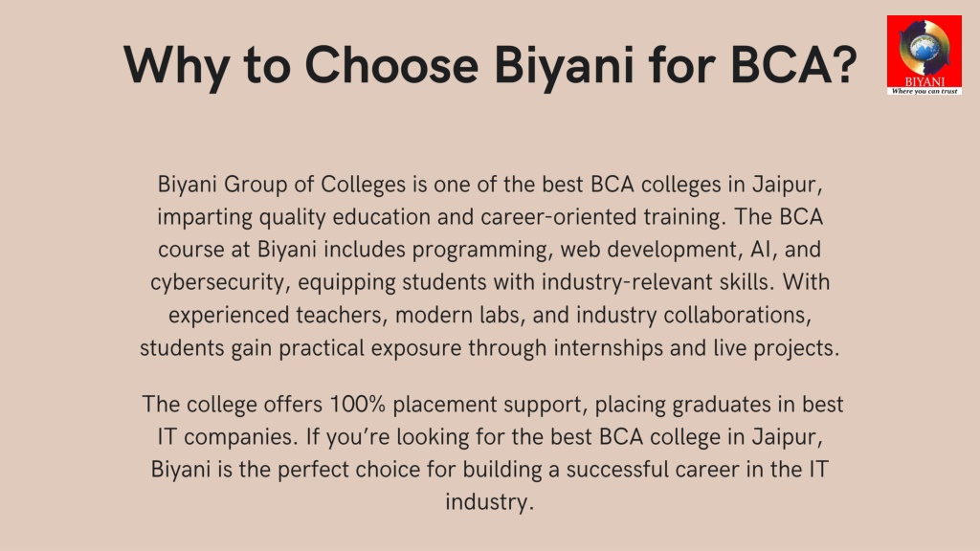This screenshot has width=980, height=551.
Task: Click the Biyani logo in the corner
Action: [x=924, y=55]
